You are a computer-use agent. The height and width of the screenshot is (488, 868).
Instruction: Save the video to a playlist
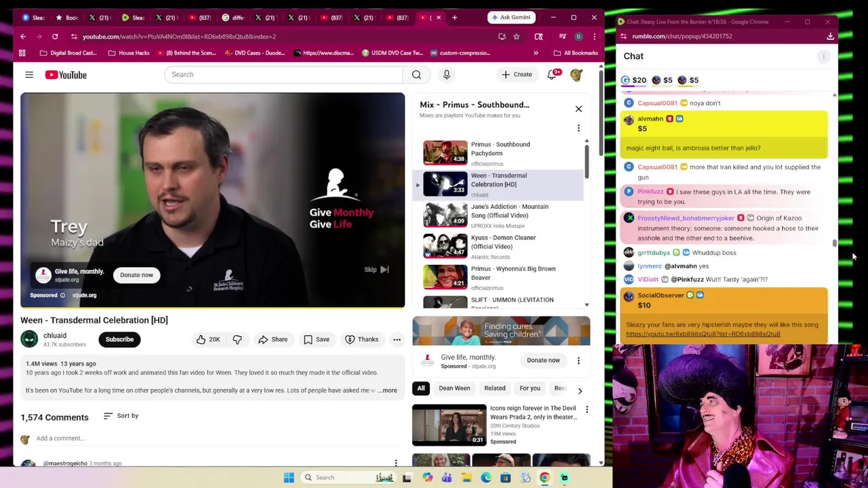pyautogui.click(x=316, y=340)
